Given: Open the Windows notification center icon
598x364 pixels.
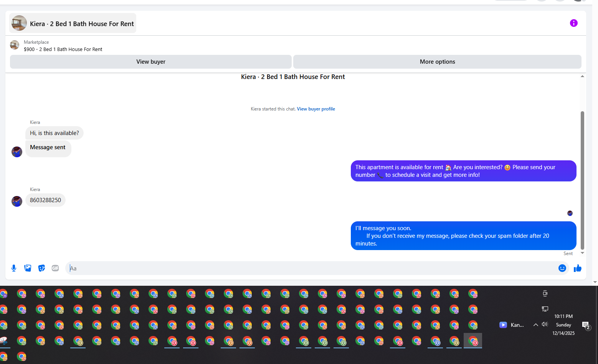Looking at the screenshot, I should [x=586, y=326].
